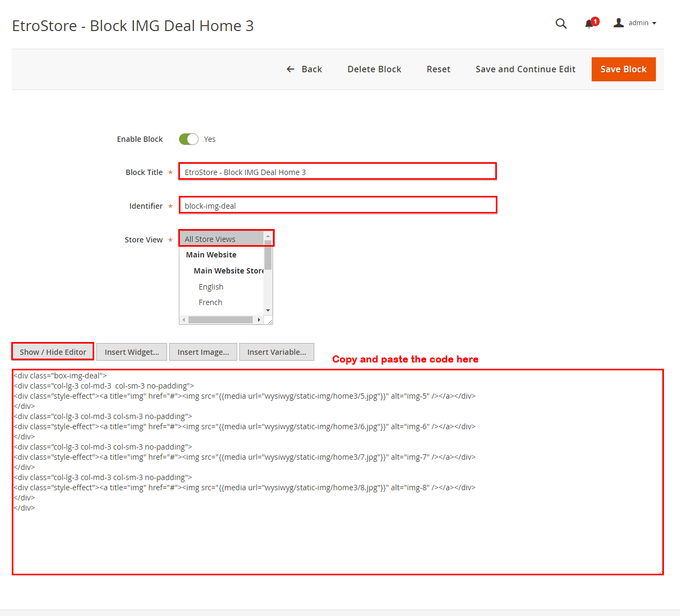Click Show / Hide Editor button
The image size is (680, 616).
(53, 352)
